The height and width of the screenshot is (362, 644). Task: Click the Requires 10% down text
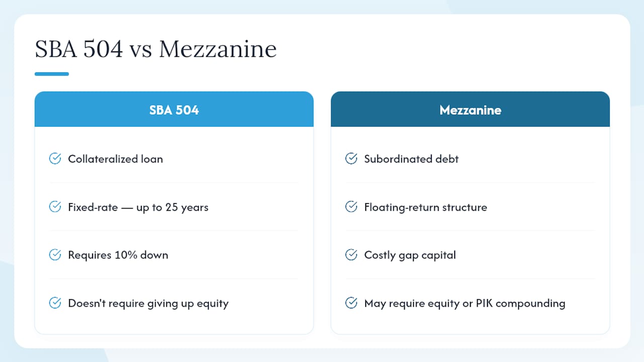pos(118,255)
